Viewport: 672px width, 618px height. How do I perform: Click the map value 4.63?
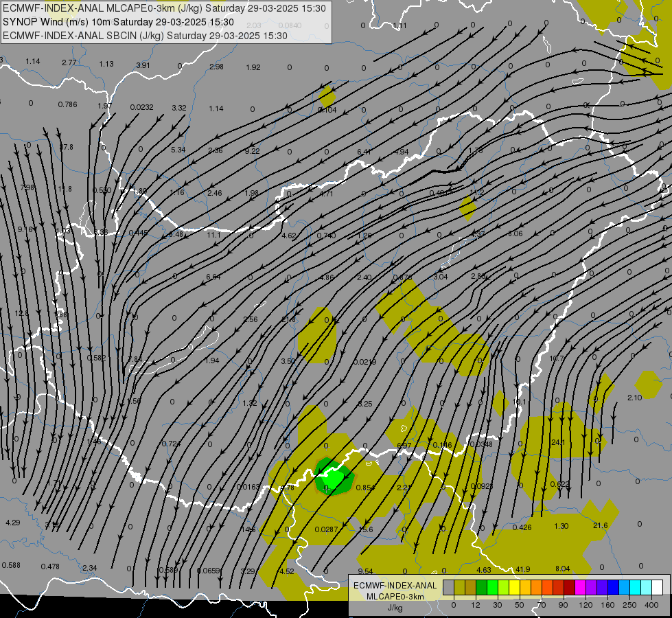click(x=484, y=569)
